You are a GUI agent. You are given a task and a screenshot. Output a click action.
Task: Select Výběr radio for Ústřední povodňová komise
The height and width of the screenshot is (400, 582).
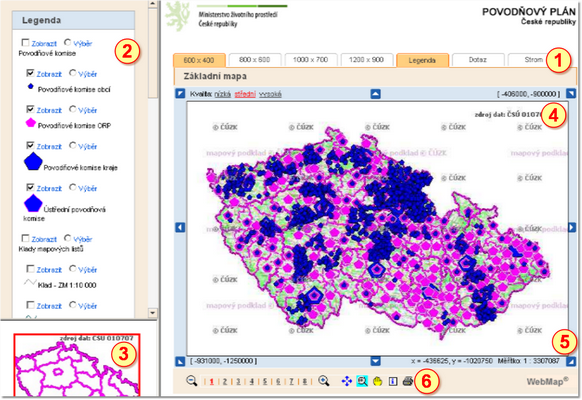73,187
